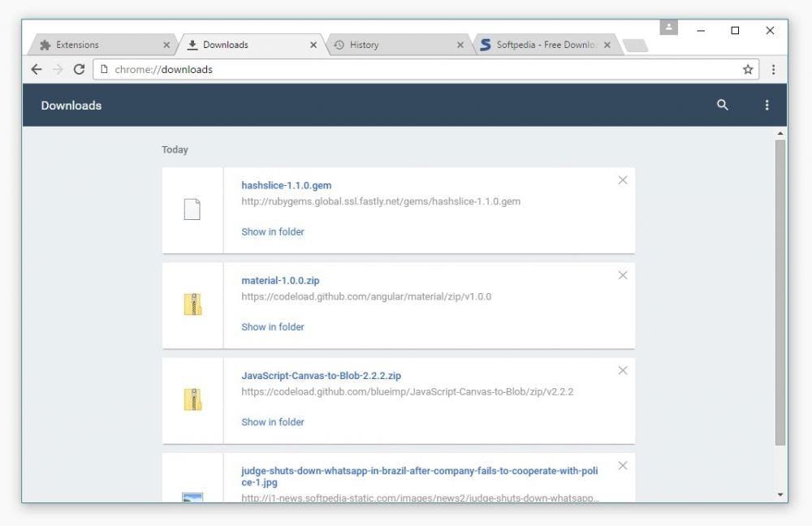The height and width of the screenshot is (526, 812).
Task: Click the forward navigation arrow
Action: click(57, 70)
